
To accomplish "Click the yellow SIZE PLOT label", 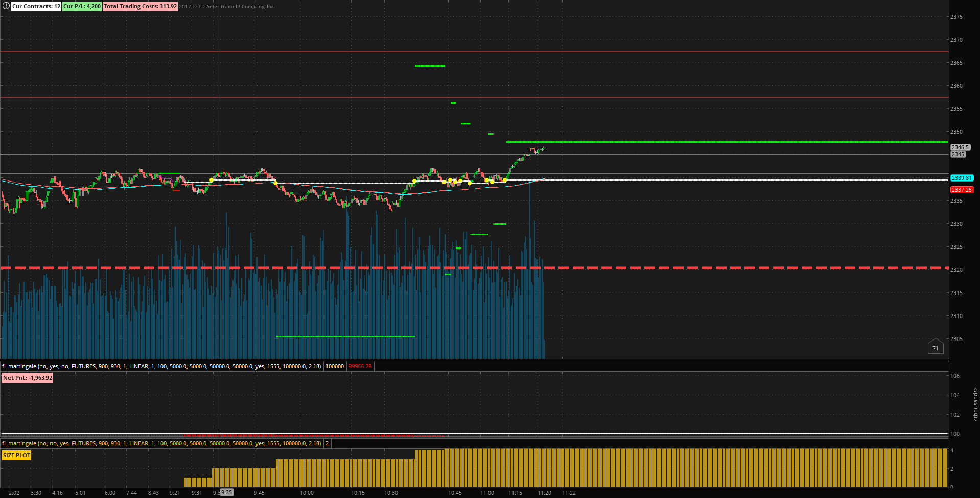I will point(16,455).
